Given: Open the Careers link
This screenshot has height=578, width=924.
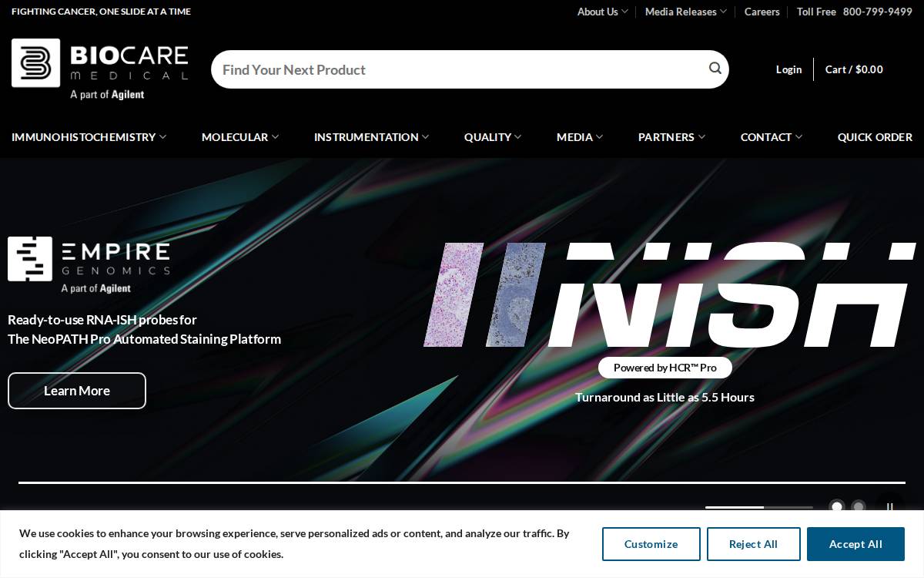Looking at the screenshot, I should click(x=762, y=12).
